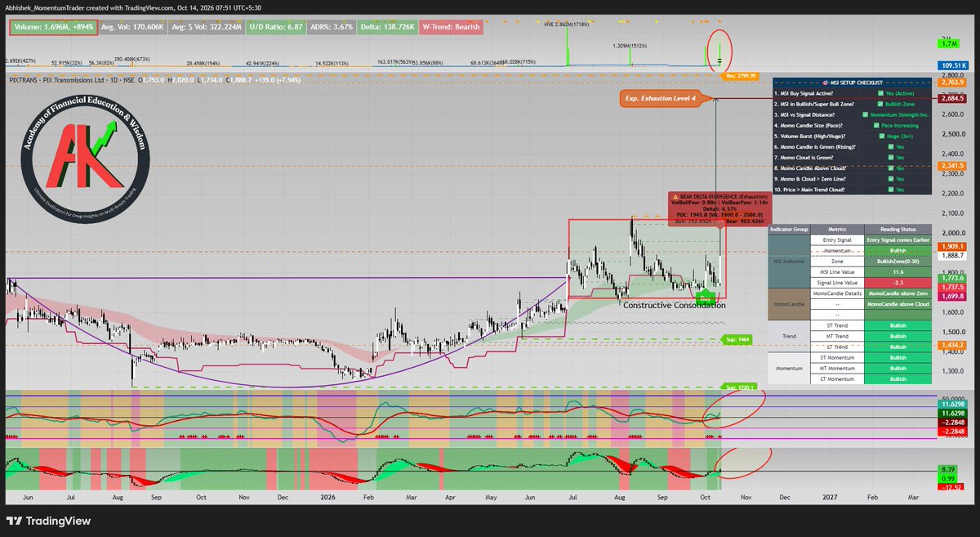Toggle checkbox for Momo Candle Size (Pace)

(x=875, y=125)
